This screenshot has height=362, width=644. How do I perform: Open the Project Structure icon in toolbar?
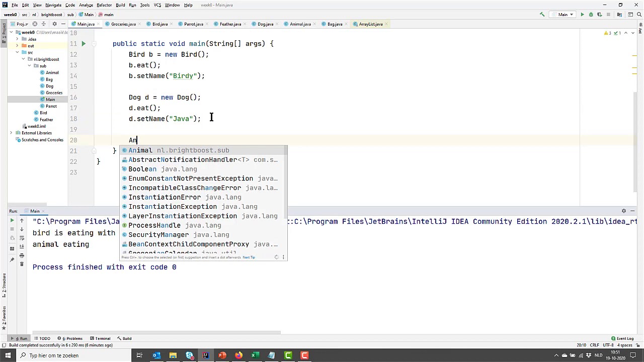[x=620, y=15]
